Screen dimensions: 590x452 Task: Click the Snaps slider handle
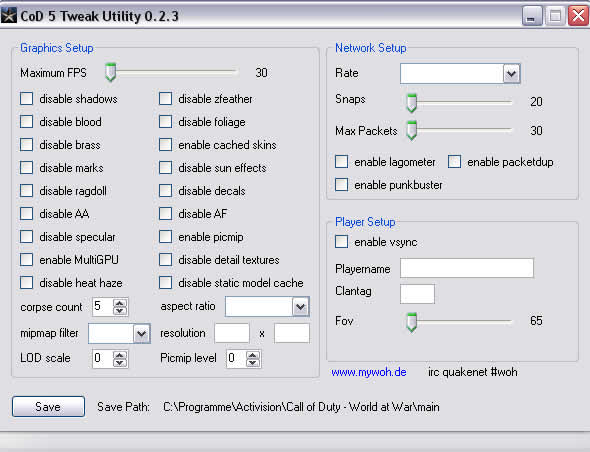click(x=412, y=103)
